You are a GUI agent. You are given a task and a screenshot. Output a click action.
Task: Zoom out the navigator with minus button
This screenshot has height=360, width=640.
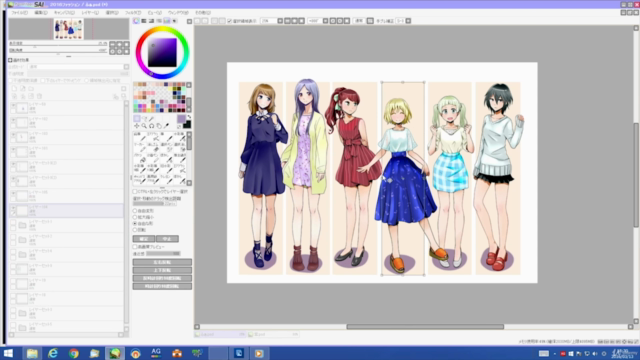pos(113,44)
